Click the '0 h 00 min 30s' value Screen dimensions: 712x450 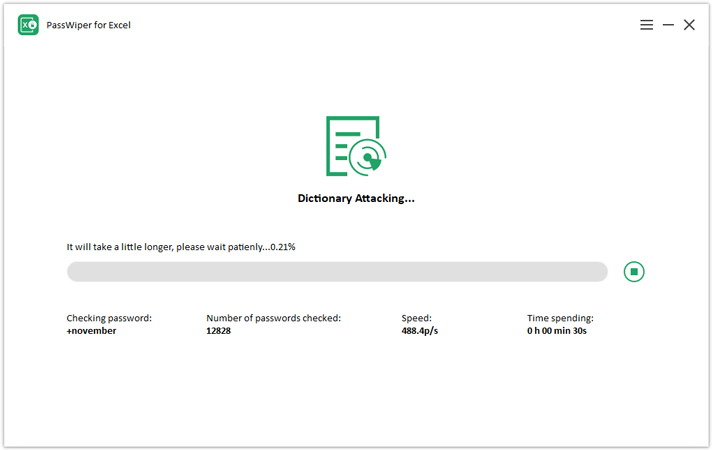(x=557, y=331)
